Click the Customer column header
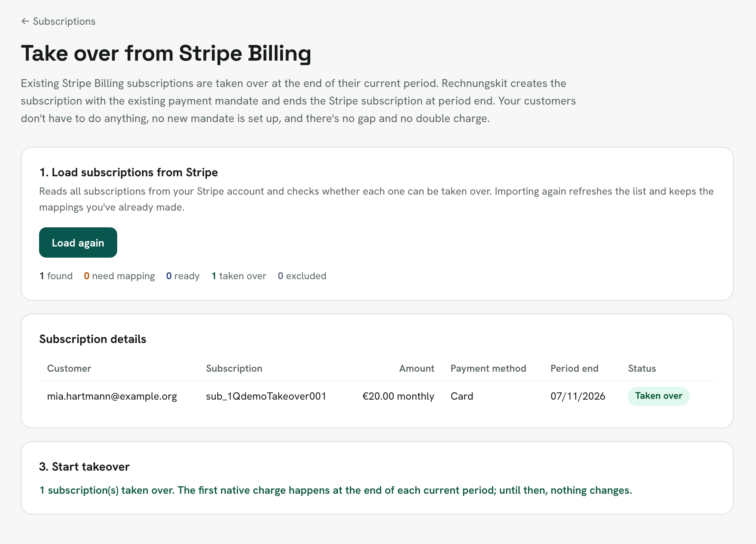Viewport: 756px width, 544px height. (x=69, y=368)
